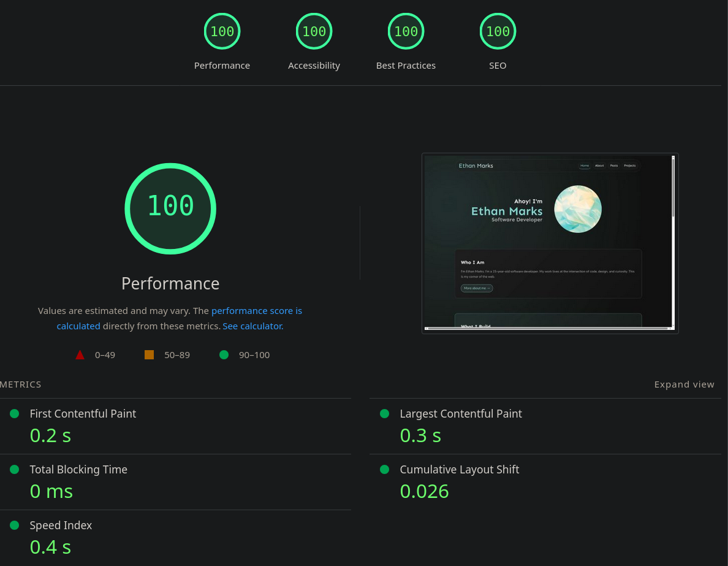Viewport: 728px width, 566px height.
Task: Click the See calculator link
Action: [x=252, y=326]
